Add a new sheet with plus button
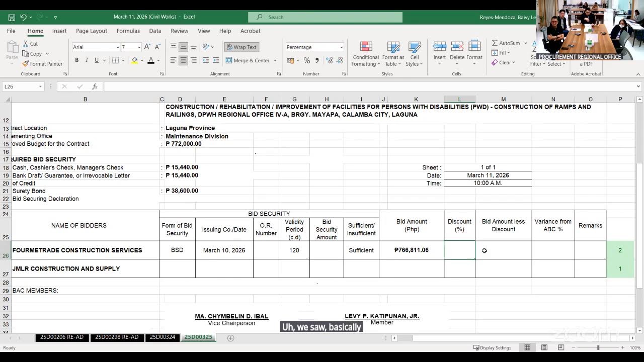The height and width of the screenshot is (362, 644). click(x=231, y=338)
